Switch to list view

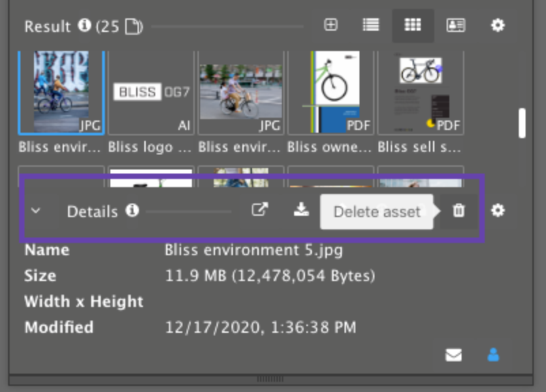371,24
